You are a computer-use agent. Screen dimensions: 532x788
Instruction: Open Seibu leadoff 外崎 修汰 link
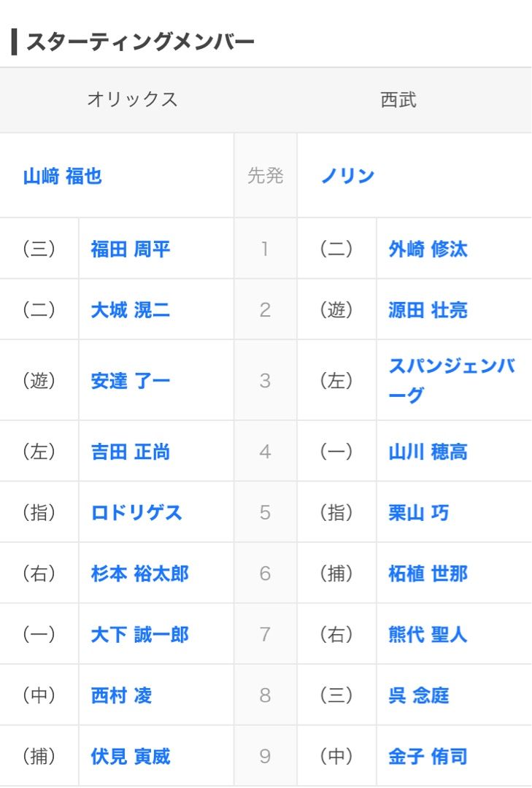click(428, 249)
